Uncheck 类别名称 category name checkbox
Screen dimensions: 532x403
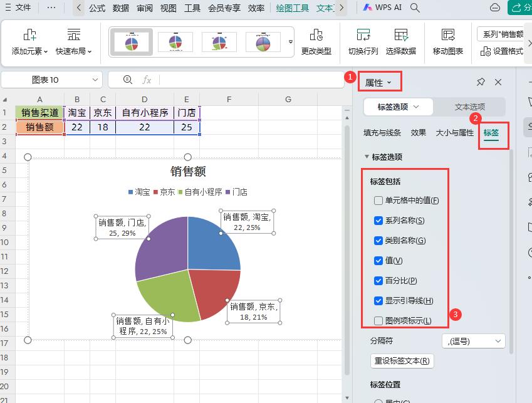click(x=378, y=241)
